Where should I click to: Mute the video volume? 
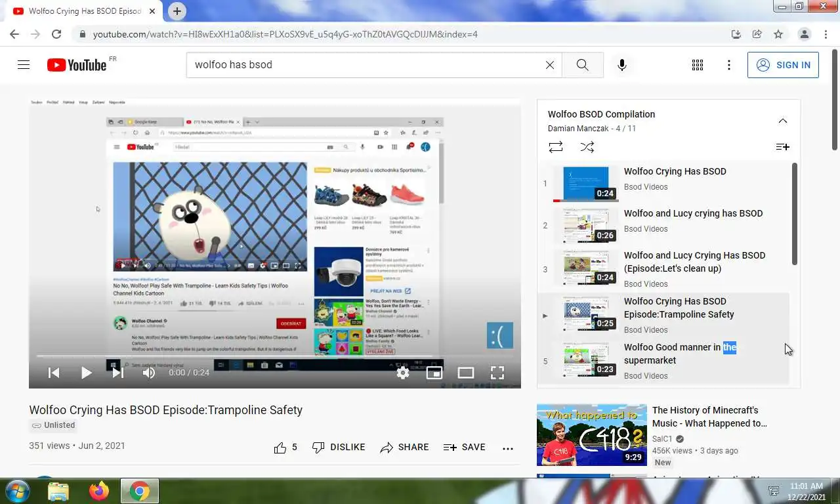[149, 373]
